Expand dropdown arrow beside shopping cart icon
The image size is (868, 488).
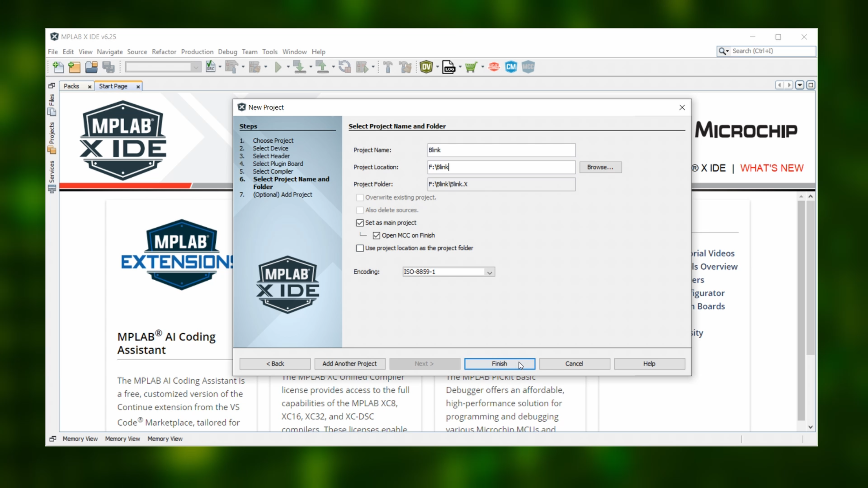point(482,67)
